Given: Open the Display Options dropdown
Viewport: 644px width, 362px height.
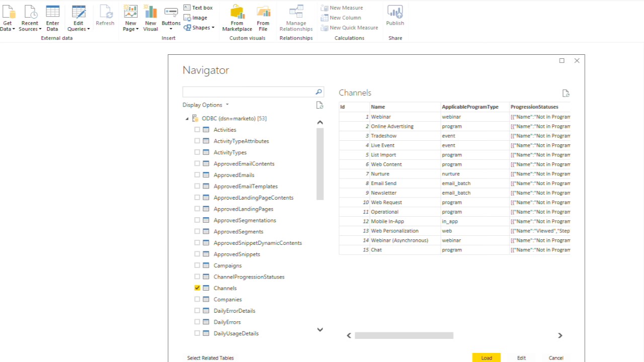Looking at the screenshot, I should 205,105.
